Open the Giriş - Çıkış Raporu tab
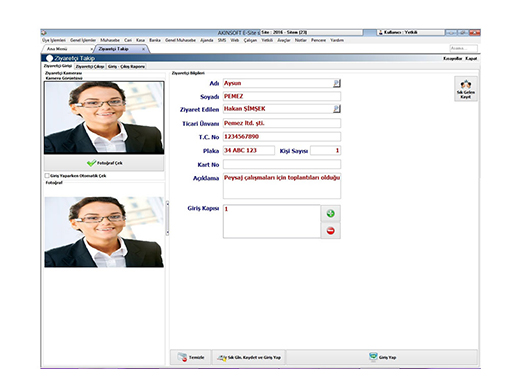The height and width of the screenshot is (380, 510). pos(126,66)
